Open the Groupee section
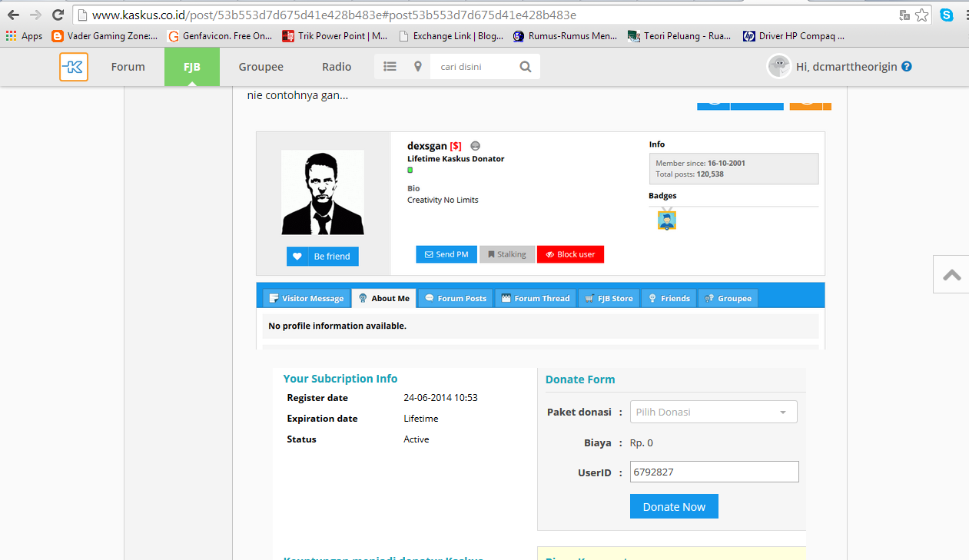 pyautogui.click(x=261, y=67)
